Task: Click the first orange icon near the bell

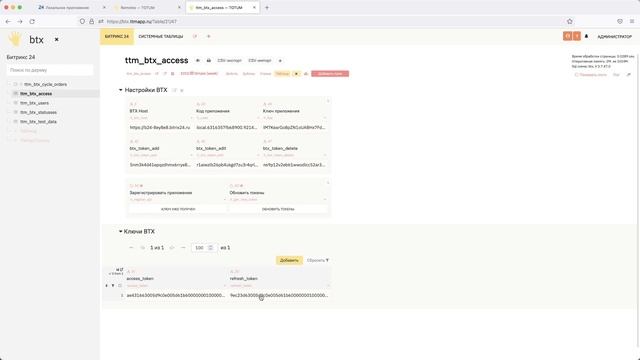Action: coord(567,36)
